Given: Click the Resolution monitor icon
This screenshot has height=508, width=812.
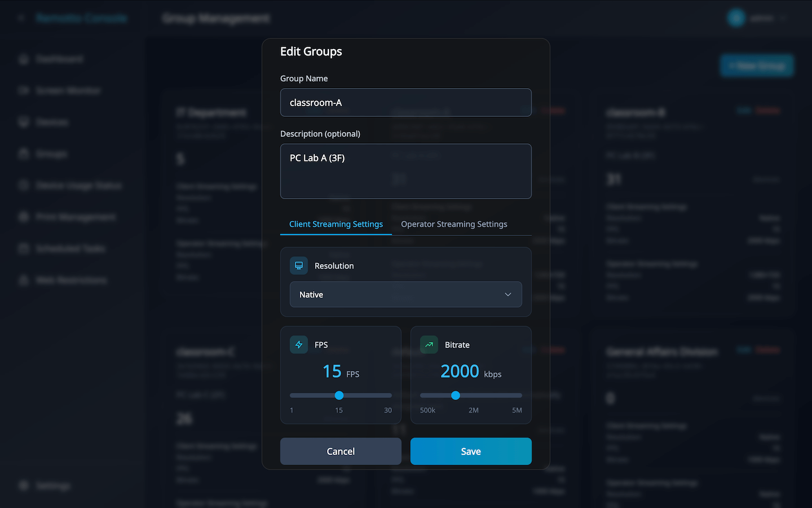Looking at the screenshot, I should pos(299,266).
